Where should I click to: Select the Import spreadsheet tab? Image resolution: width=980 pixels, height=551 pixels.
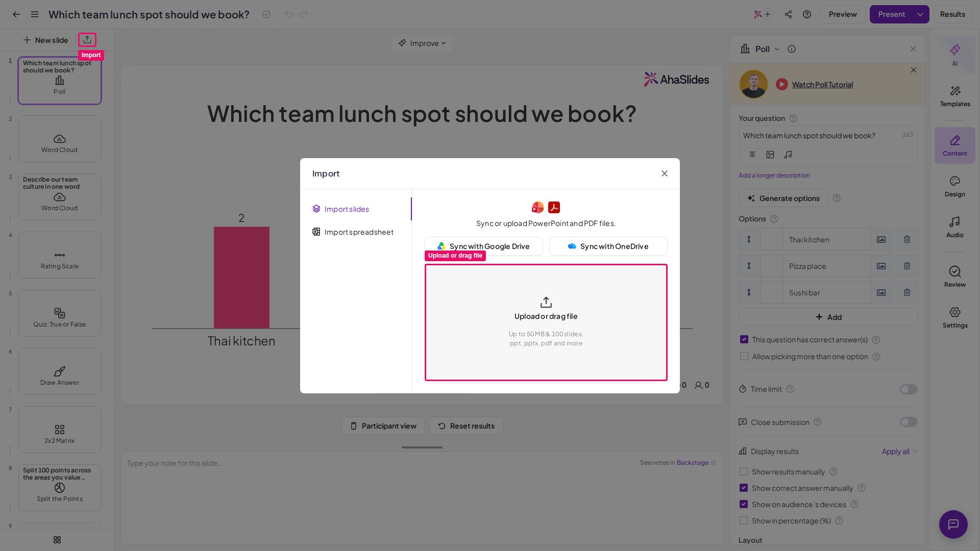coord(356,232)
